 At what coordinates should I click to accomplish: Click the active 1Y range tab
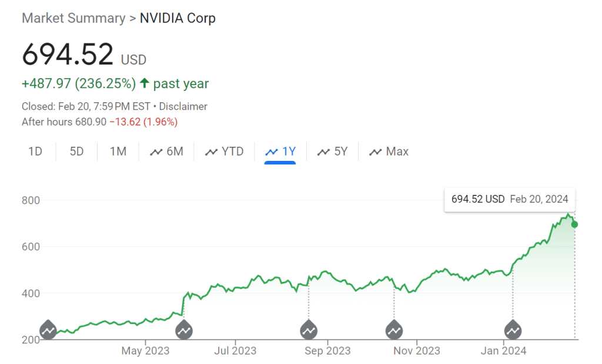(280, 151)
